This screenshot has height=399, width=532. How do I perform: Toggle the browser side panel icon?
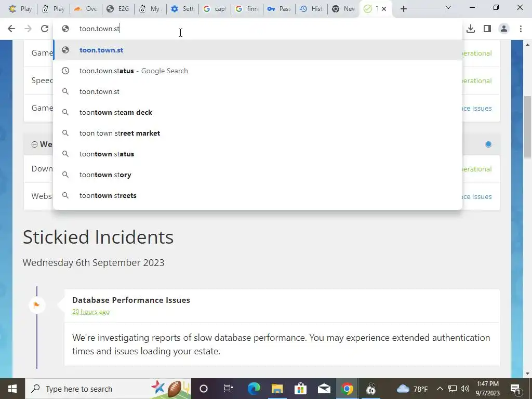(487, 29)
